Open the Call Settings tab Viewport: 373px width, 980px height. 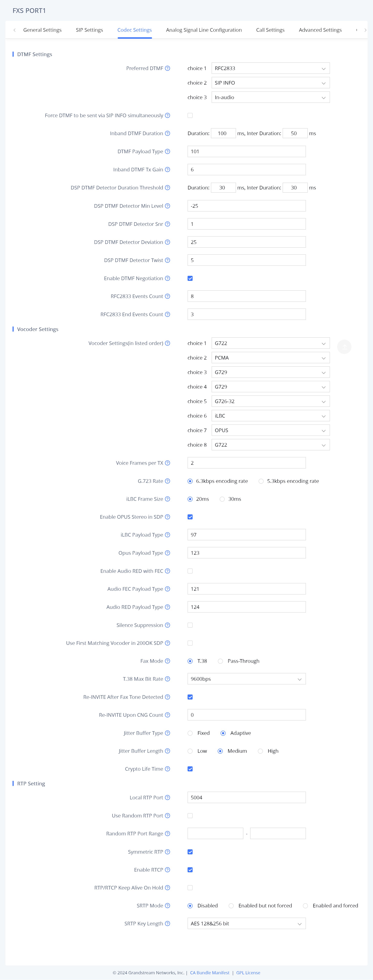[x=270, y=30]
